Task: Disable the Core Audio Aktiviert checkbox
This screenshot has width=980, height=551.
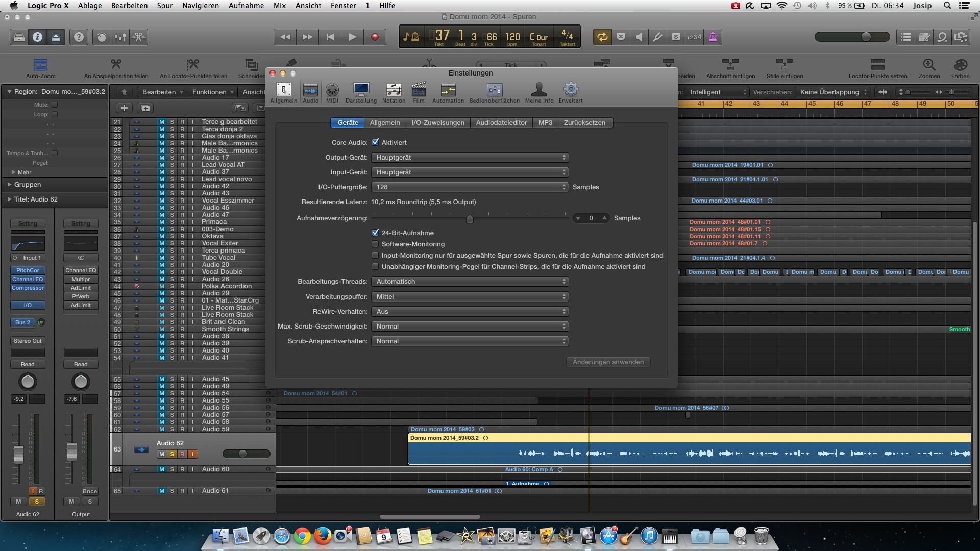Action: (375, 142)
